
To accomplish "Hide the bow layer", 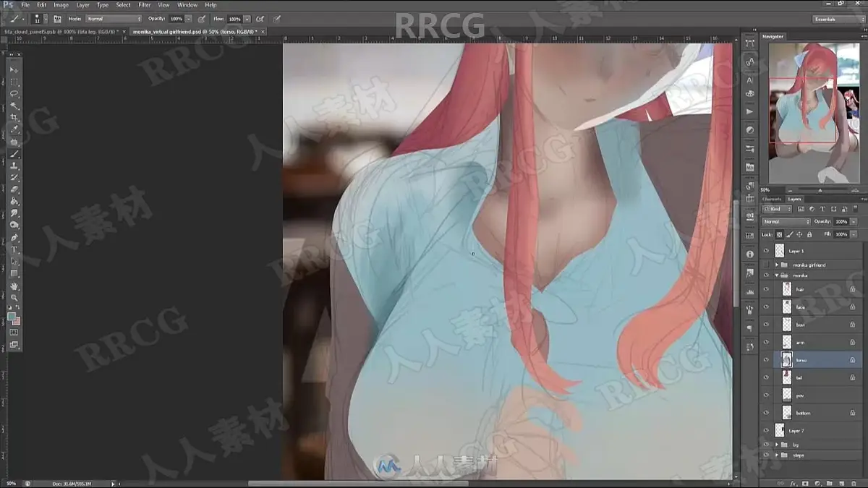I will 766,325.
